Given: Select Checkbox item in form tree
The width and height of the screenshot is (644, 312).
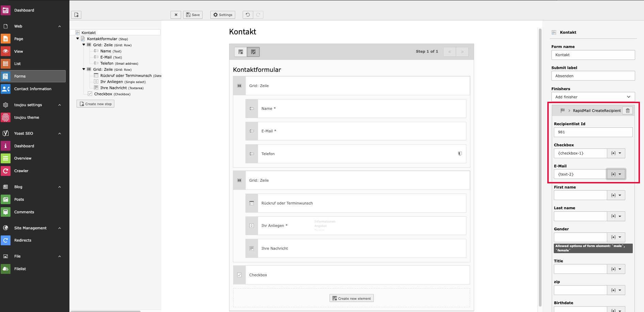Looking at the screenshot, I should click(x=103, y=94).
